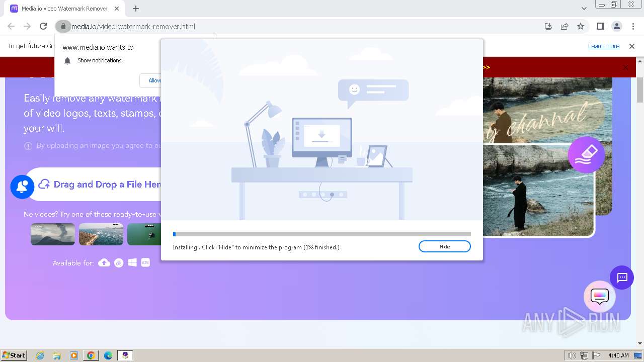Click the macOS platform icon

pyautogui.click(x=119, y=262)
